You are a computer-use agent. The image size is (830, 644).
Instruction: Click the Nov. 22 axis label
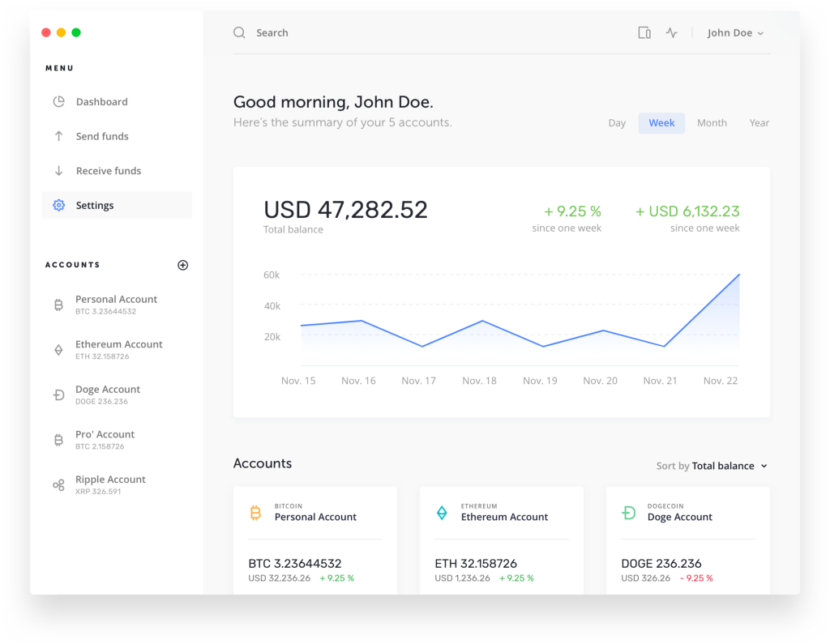pyautogui.click(x=721, y=381)
